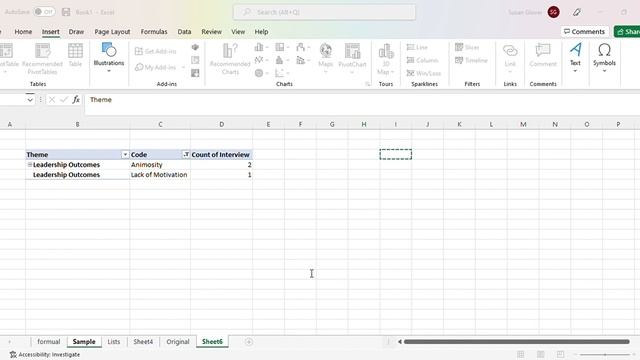640x360 pixels.
Task: Switch to the Original sheet tab
Action: point(178,342)
